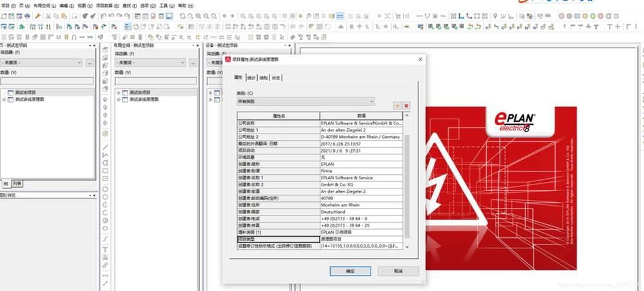Click the yellow star new-property icon in the dialog
The width and height of the screenshot is (644, 291).
coord(397,106)
